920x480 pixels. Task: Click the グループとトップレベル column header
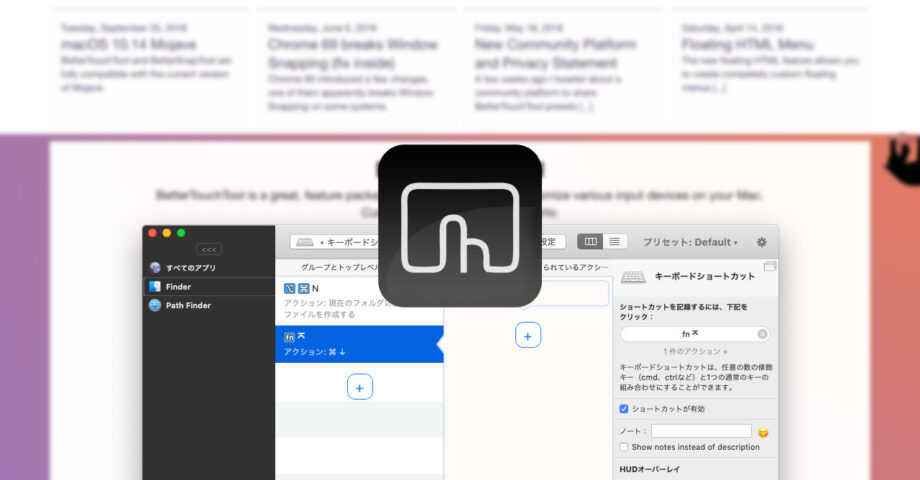click(x=340, y=267)
